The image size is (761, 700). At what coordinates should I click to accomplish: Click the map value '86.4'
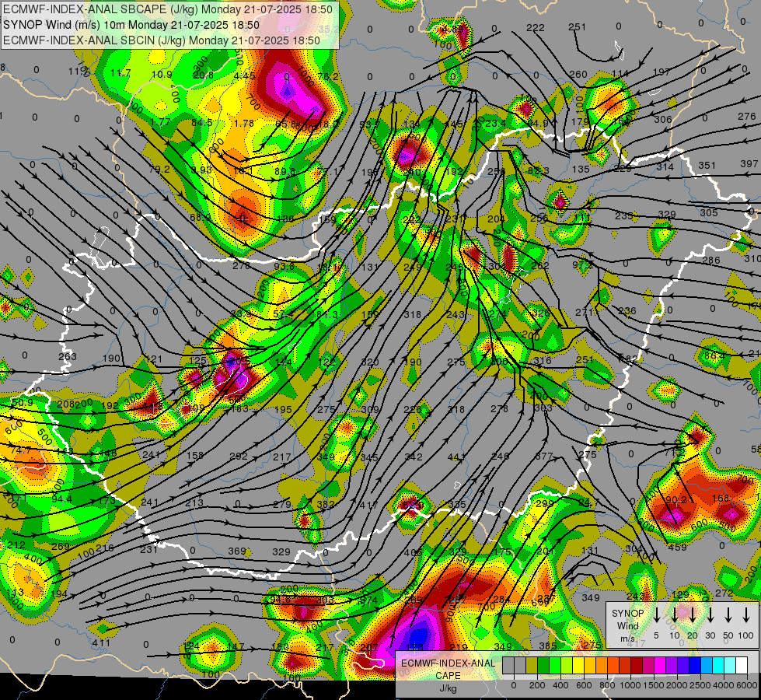715,356
